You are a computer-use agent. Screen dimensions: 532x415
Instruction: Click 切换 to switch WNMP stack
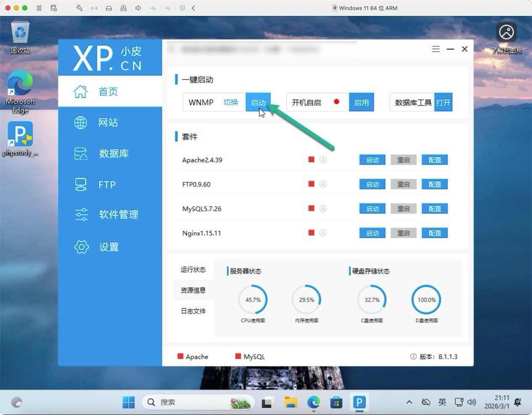231,102
